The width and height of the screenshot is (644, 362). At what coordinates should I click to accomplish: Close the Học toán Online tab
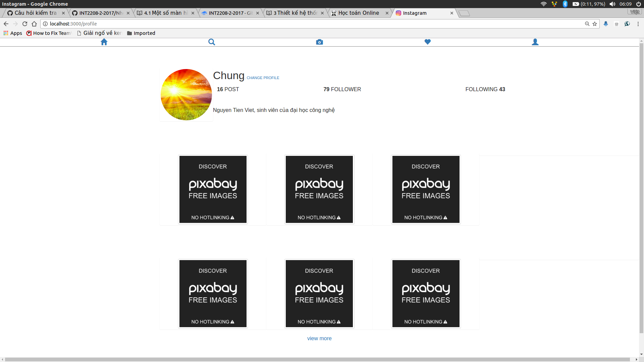point(387,13)
